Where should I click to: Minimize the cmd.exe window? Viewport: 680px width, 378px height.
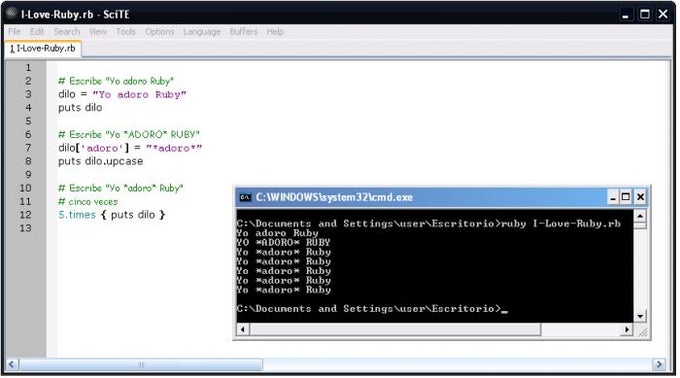[x=613, y=197]
